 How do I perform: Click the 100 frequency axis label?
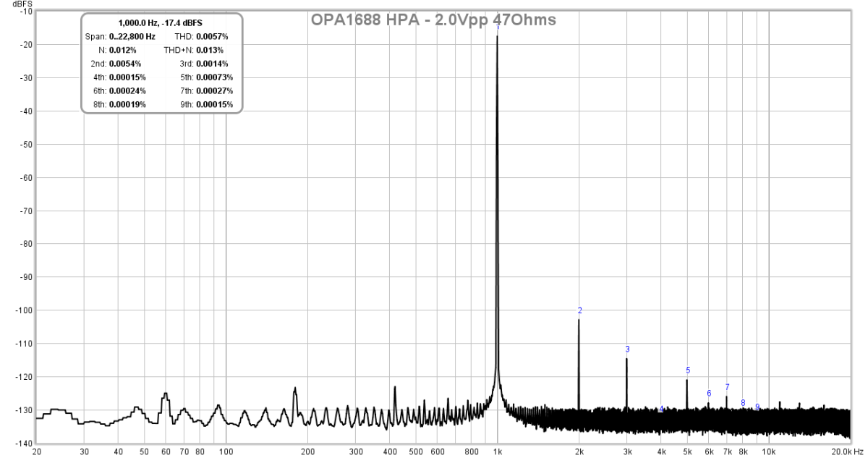pyautogui.click(x=226, y=452)
